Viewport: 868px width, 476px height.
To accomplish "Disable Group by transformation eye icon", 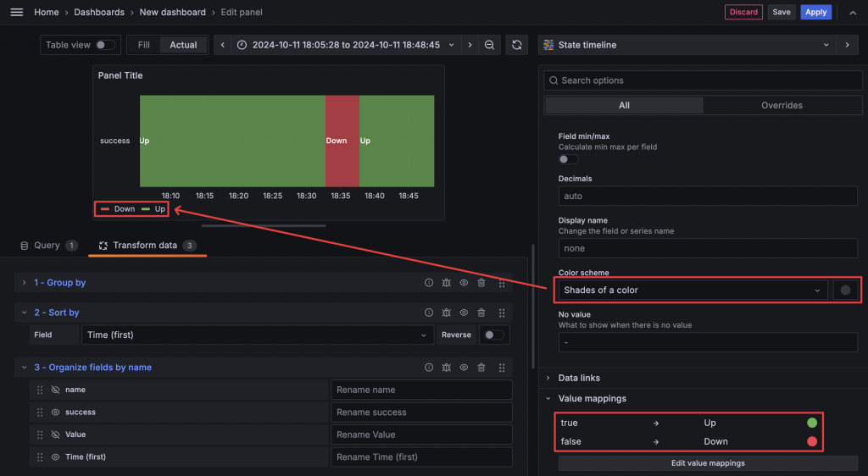I will coord(464,283).
